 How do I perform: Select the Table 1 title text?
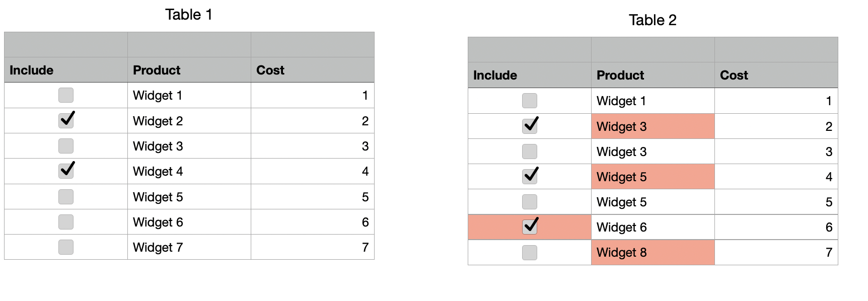tap(189, 15)
